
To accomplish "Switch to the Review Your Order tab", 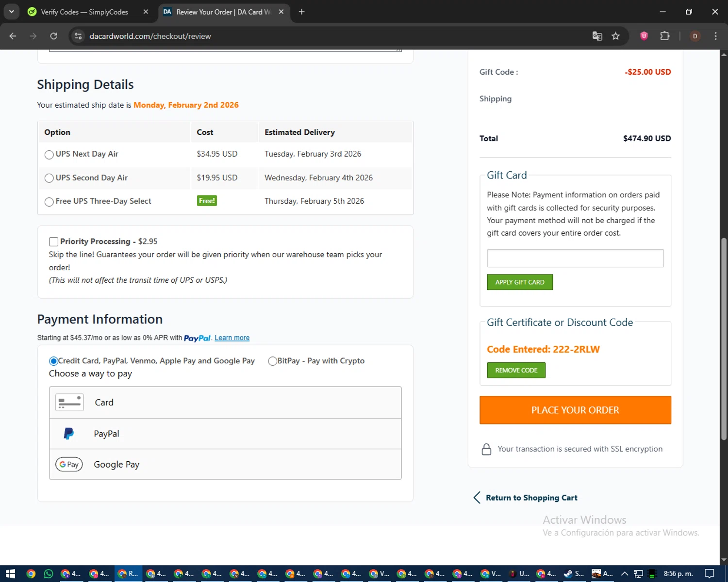I will coord(223,12).
